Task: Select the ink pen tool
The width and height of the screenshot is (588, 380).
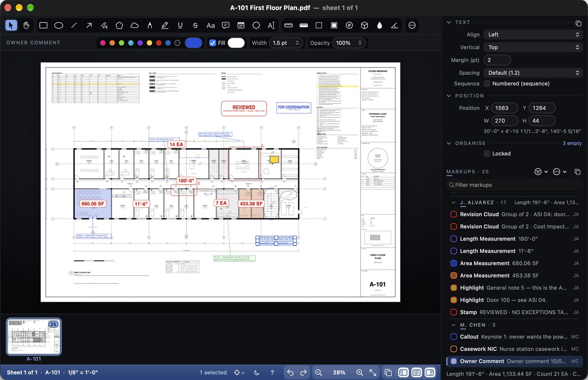Action: (x=149, y=25)
